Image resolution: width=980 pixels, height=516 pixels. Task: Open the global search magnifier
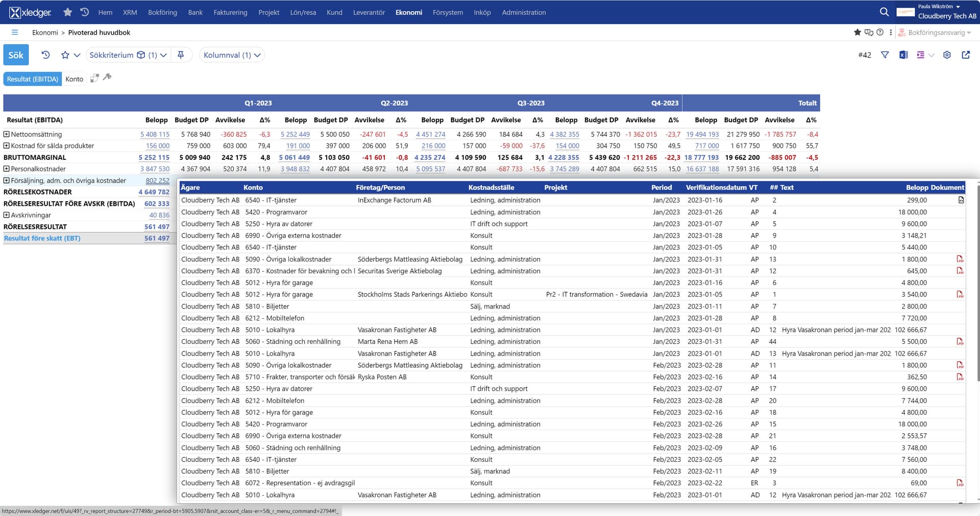[885, 12]
